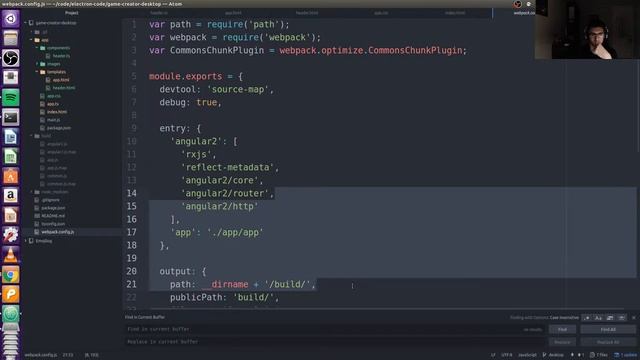Viewport: 640px width, 360px height.
Task: Collapse the components folder
Action: click(37, 48)
